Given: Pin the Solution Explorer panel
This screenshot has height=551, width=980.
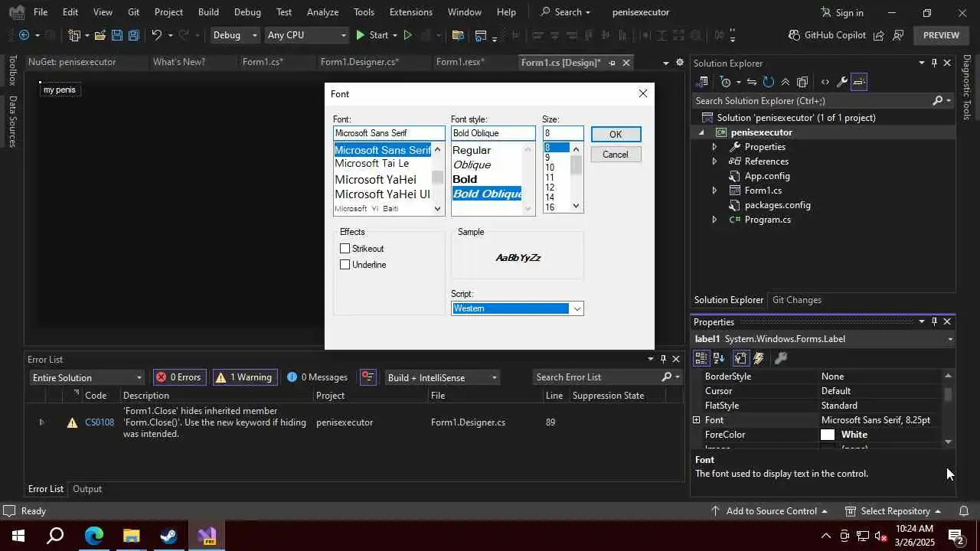Looking at the screenshot, I should click(x=934, y=63).
